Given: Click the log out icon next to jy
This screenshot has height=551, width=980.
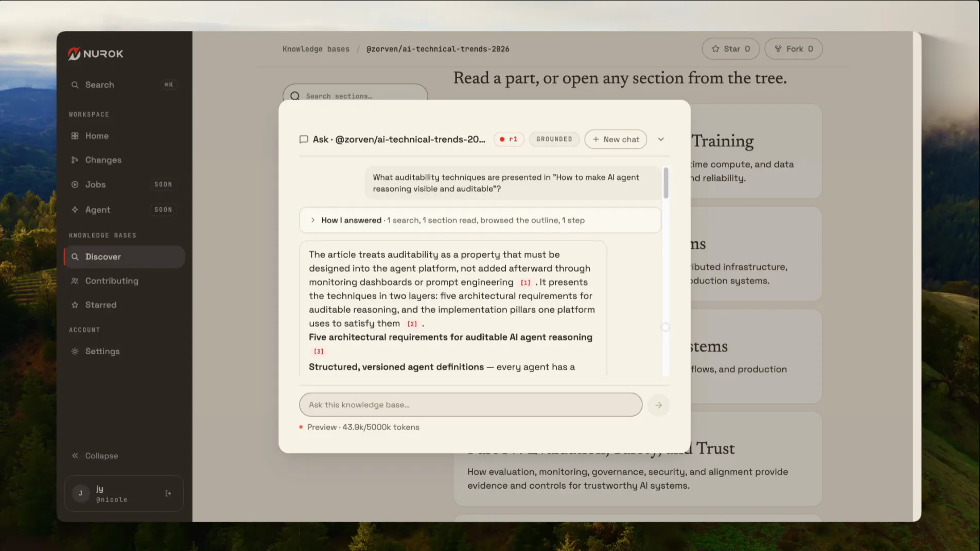Looking at the screenshot, I should pyautogui.click(x=168, y=493).
